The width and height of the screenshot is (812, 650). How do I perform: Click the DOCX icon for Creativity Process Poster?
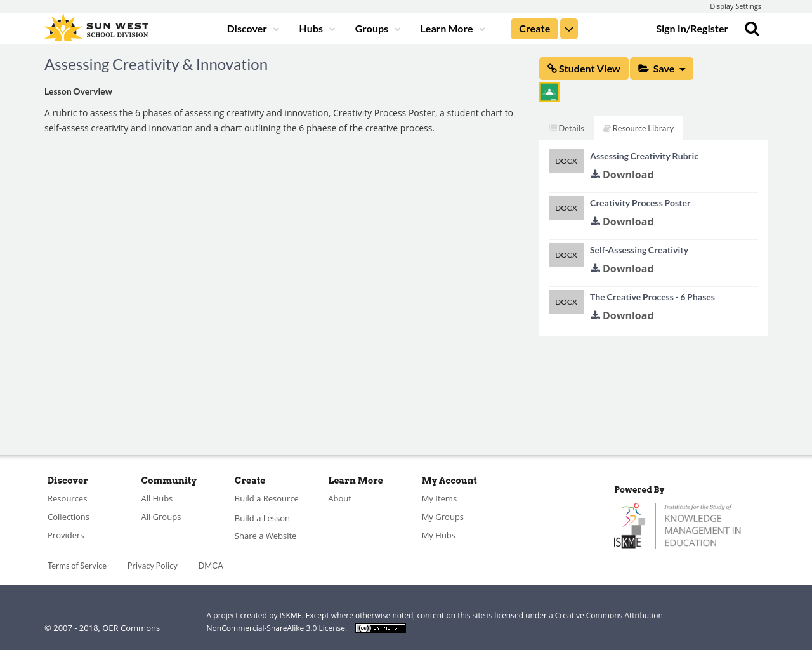tap(566, 208)
